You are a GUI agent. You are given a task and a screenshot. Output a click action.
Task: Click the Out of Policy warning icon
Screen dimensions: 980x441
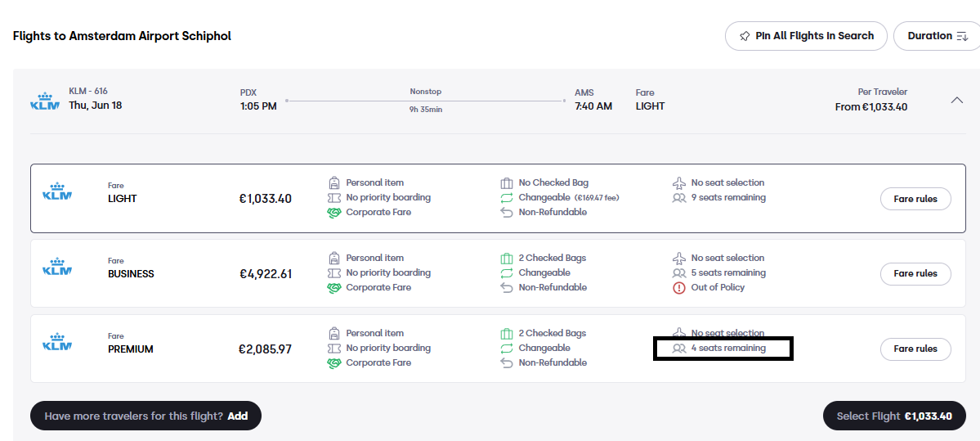click(678, 288)
